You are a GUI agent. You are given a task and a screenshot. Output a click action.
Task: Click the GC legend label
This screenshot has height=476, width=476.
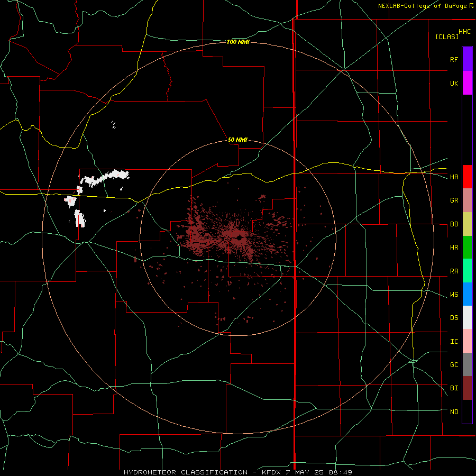pos(454,364)
